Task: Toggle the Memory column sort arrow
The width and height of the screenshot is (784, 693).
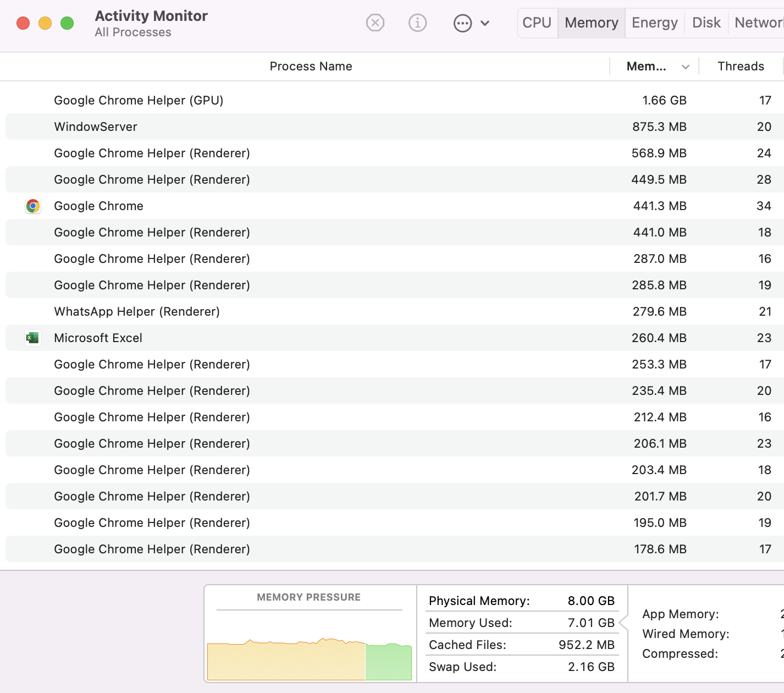Action: click(686, 67)
